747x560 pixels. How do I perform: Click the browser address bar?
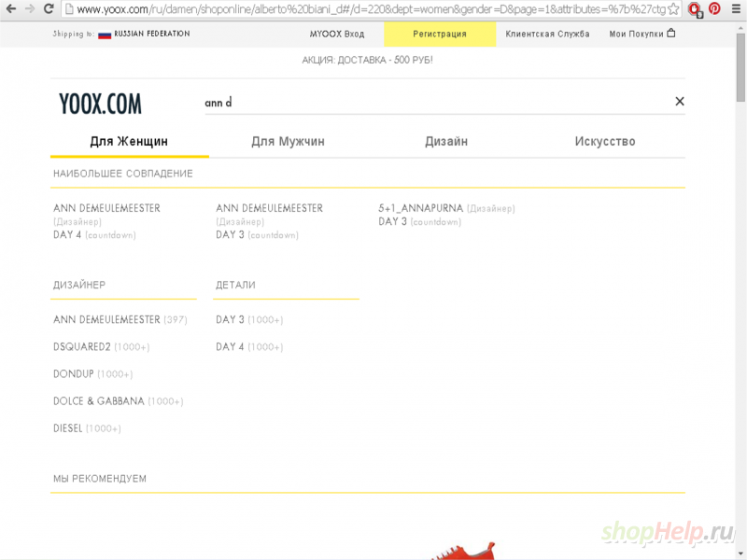[371, 9]
